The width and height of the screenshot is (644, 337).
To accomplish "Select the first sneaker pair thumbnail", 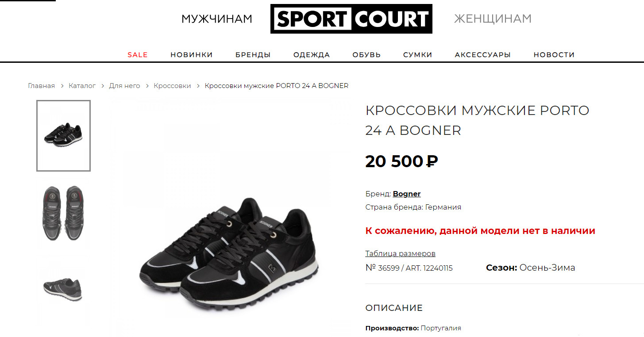I will (63, 135).
